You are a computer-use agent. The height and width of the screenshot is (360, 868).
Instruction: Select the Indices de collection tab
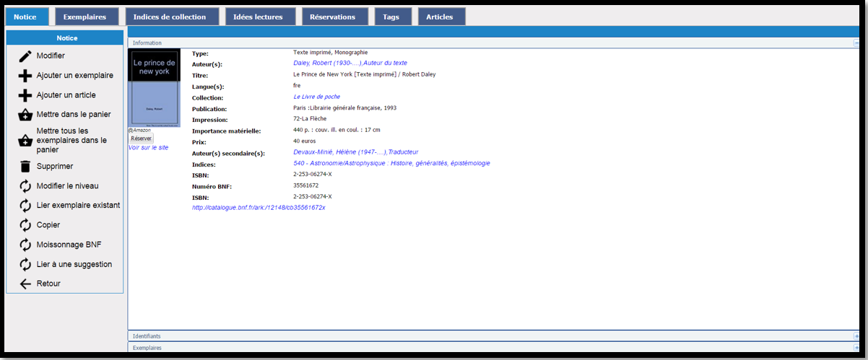click(170, 17)
